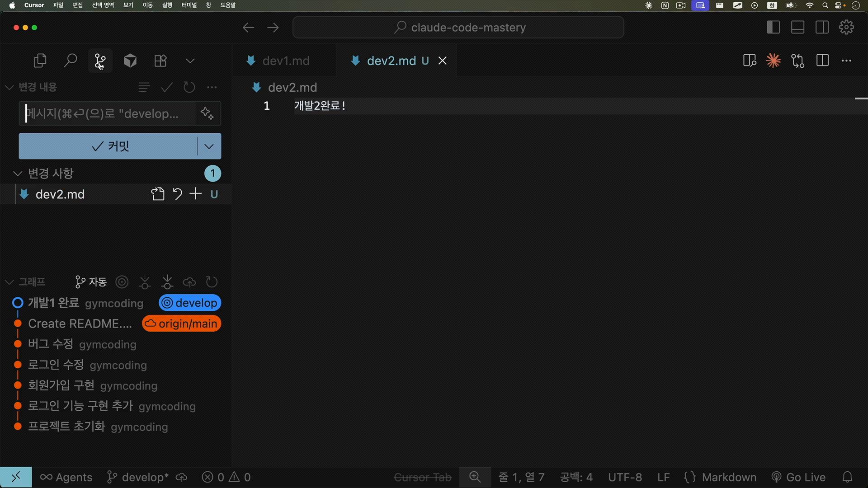Image resolution: width=868 pixels, height=488 pixels.
Task: Stage dev2.md using the plus icon
Action: click(x=195, y=194)
